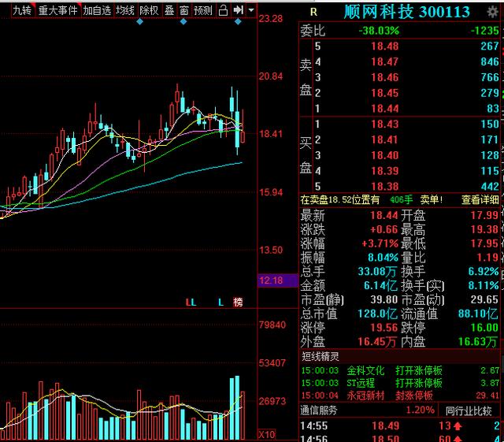504x442 pixels.
Task: Click 加自选 to add to watchlist
Action: pos(97,10)
